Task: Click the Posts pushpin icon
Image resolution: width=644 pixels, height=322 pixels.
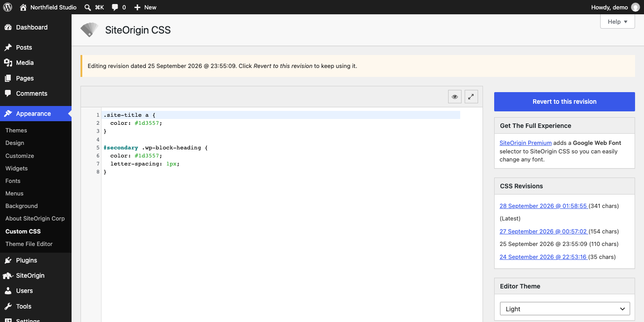Action: pos(8,47)
